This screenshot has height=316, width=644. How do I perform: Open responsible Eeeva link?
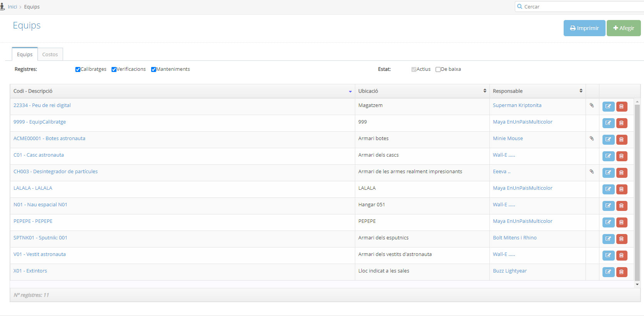tap(502, 171)
